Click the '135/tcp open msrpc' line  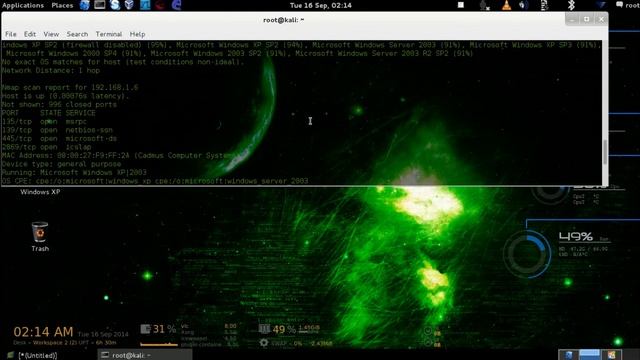pos(44,122)
